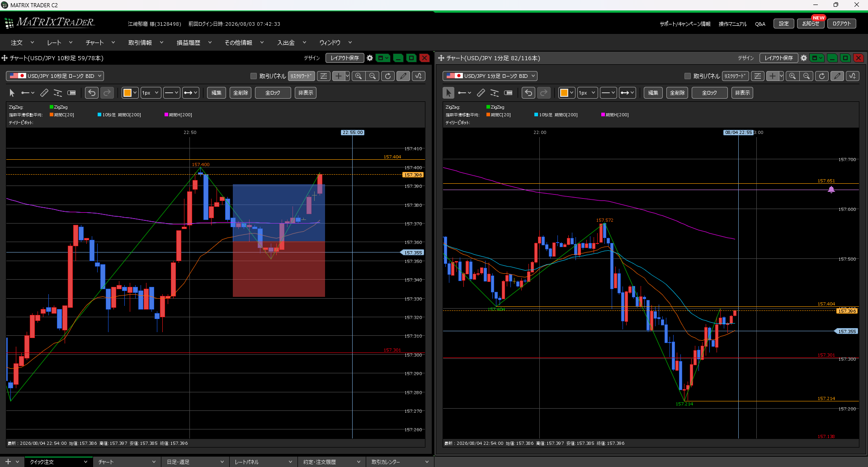Click the ログアウト button
This screenshot has width=868, height=467.
coord(841,24)
